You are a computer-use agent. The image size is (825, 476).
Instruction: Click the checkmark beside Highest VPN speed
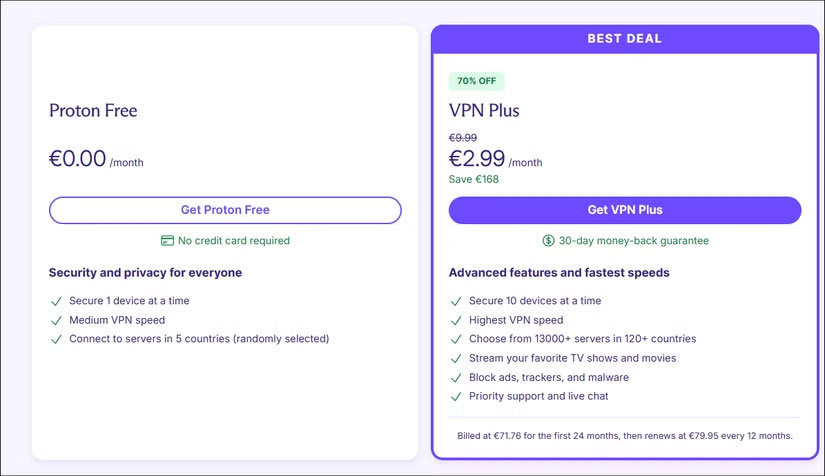pos(455,320)
